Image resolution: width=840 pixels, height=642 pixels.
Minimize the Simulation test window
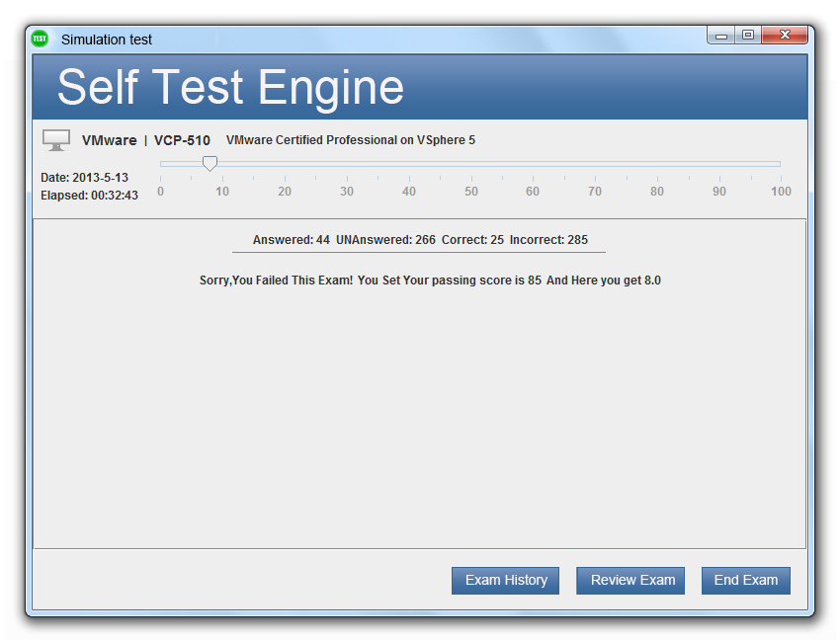click(721, 36)
